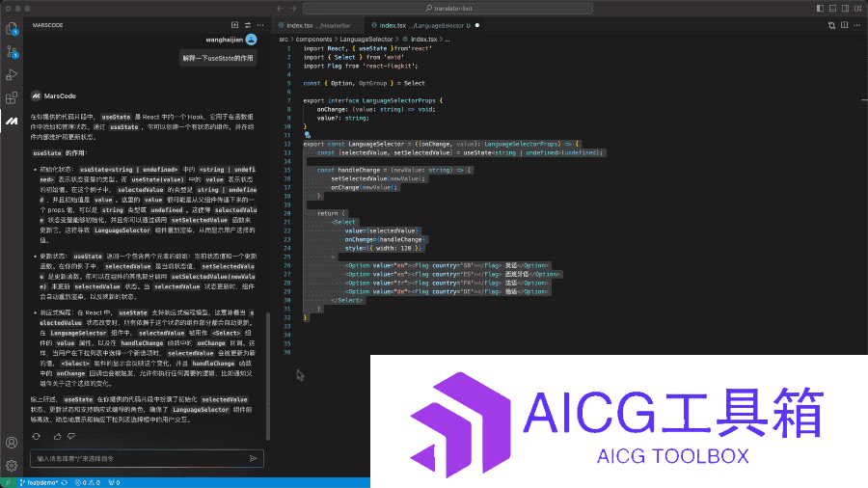Click the chat panel scrollbar
This screenshot has height=488, width=868.
(268, 376)
